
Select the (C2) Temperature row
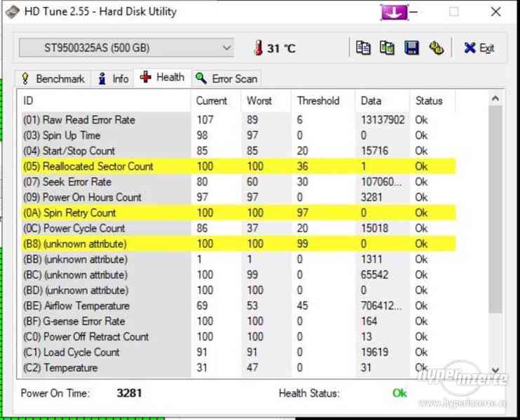pos(239,367)
